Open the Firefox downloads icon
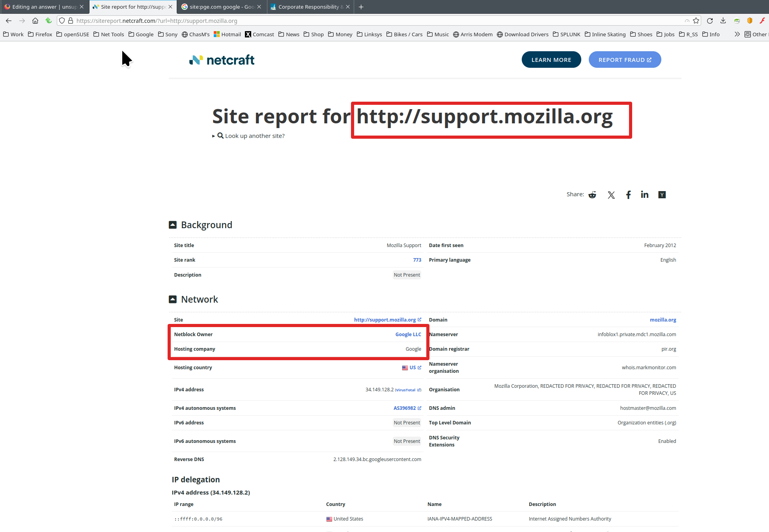Screen dimensions: 769x532 [723, 21]
